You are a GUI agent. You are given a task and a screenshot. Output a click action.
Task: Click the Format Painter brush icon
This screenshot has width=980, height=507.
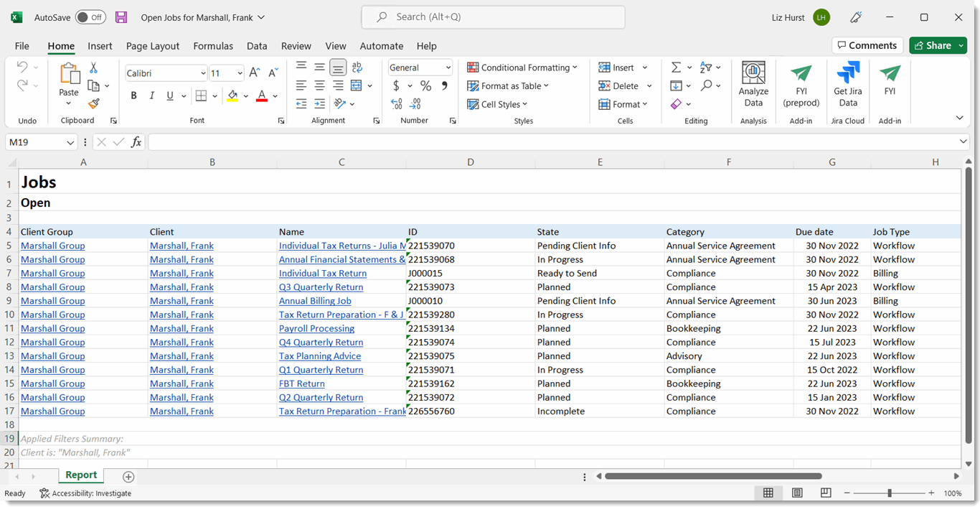point(93,103)
